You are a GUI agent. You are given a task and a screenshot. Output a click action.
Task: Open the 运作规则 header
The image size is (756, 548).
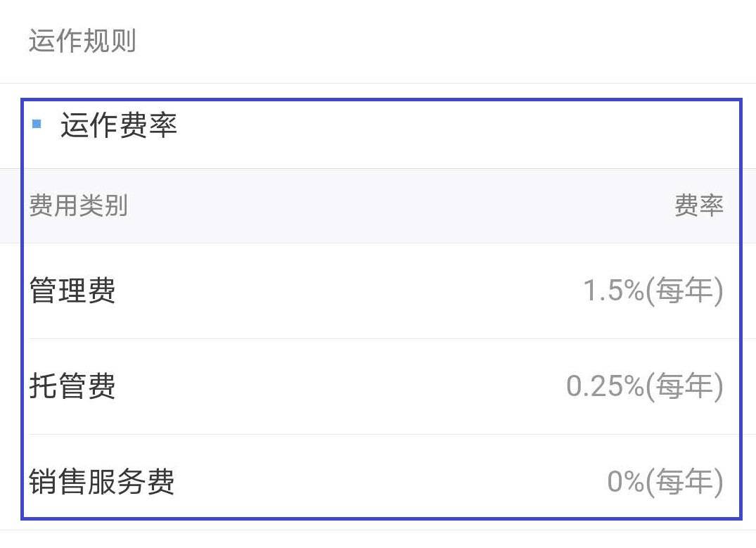pos(82,41)
